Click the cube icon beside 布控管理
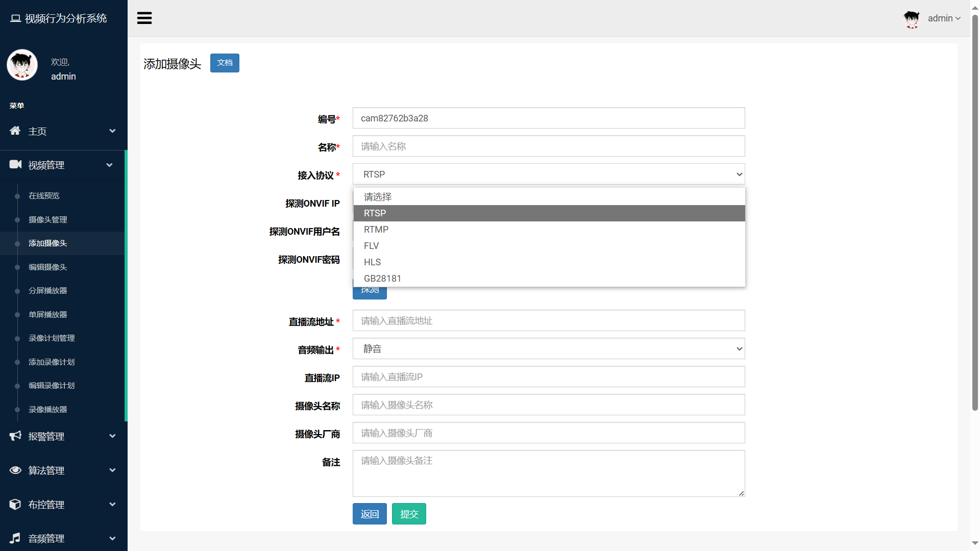Viewport: 980px width, 551px height. [x=15, y=504]
